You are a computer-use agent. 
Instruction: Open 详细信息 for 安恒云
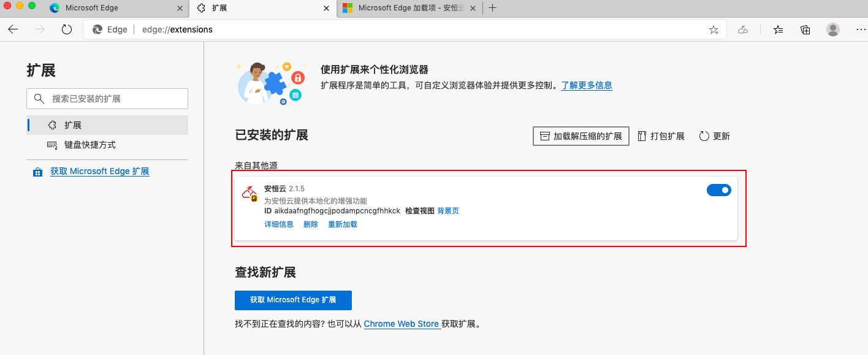click(279, 224)
